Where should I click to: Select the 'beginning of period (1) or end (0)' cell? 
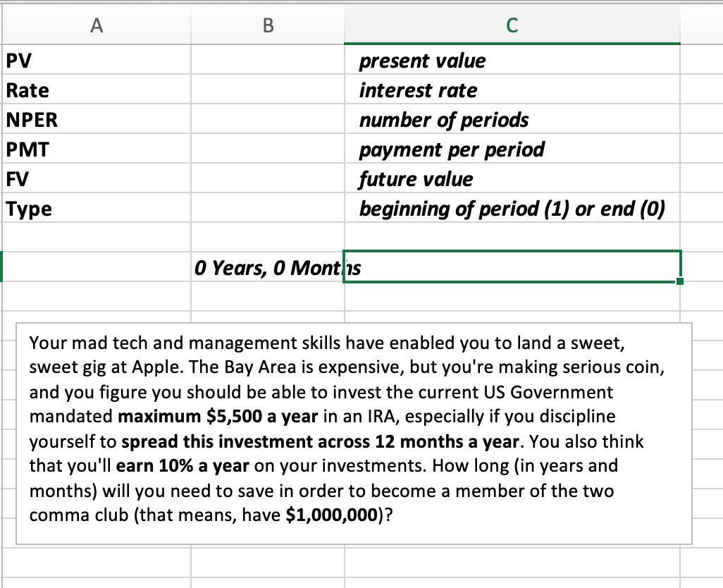pos(512,209)
